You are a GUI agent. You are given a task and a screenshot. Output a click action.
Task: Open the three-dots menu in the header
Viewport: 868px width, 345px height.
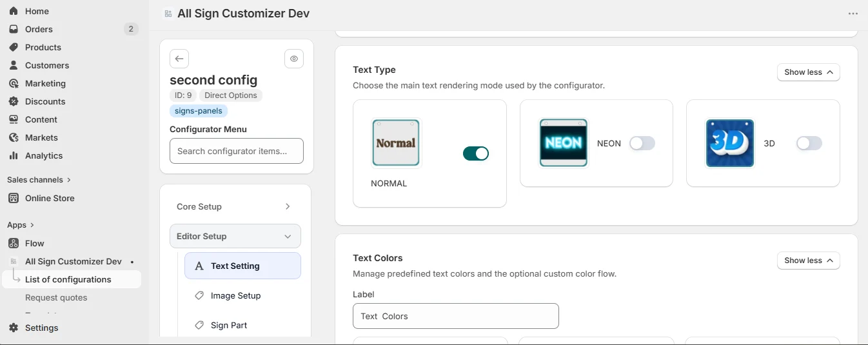coord(853,14)
